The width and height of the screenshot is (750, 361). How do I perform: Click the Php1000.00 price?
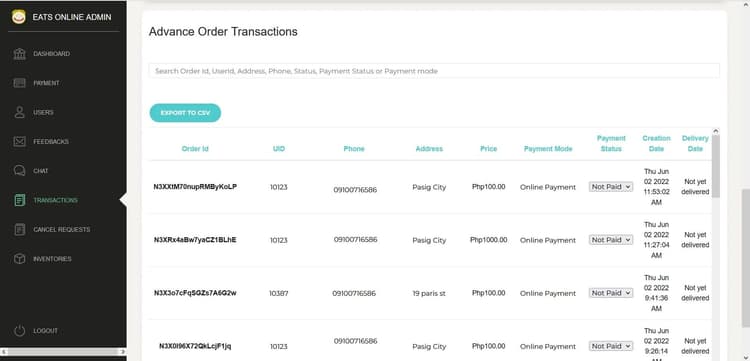[488, 240]
